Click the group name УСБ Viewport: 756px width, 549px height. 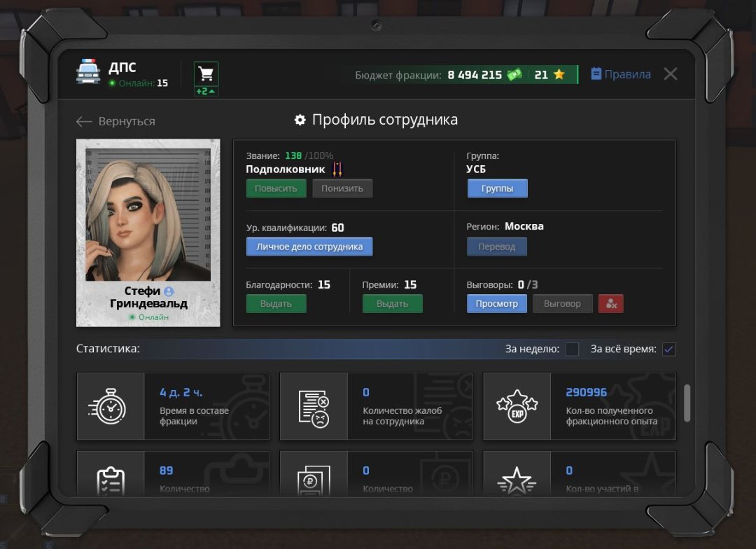pos(476,169)
